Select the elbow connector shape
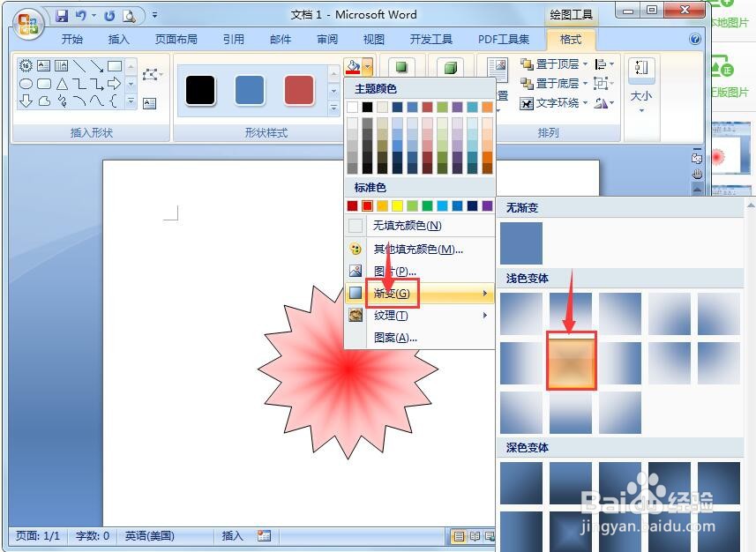This screenshot has width=756, height=552. (x=79, y=84)
